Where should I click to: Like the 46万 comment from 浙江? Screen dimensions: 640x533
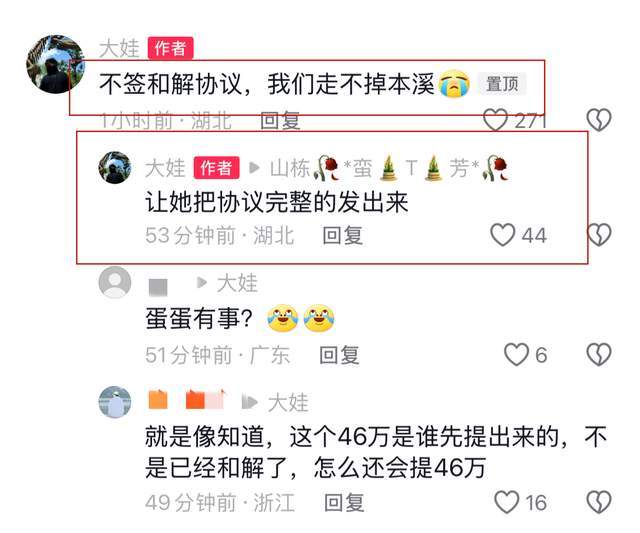pos(507,502)
